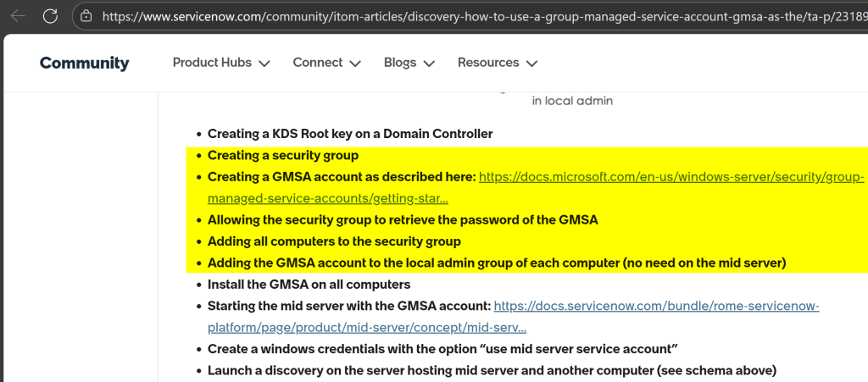Click the 'Launch a discovery' bullet text
The image size is (868, 382).
(492, 370)
